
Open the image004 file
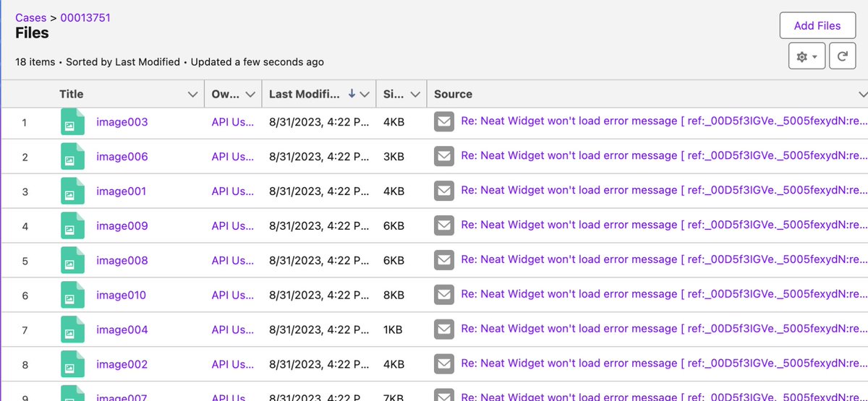pos(122,330)
